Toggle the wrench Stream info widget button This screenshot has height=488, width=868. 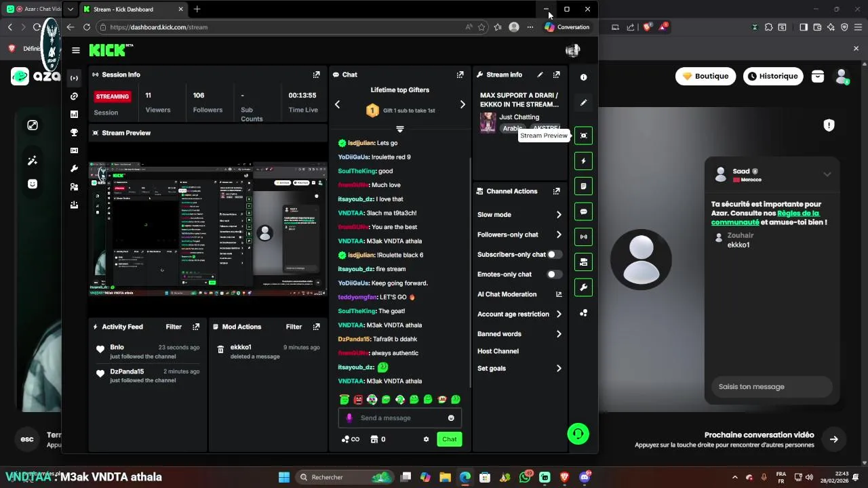(x=583, y=287)
